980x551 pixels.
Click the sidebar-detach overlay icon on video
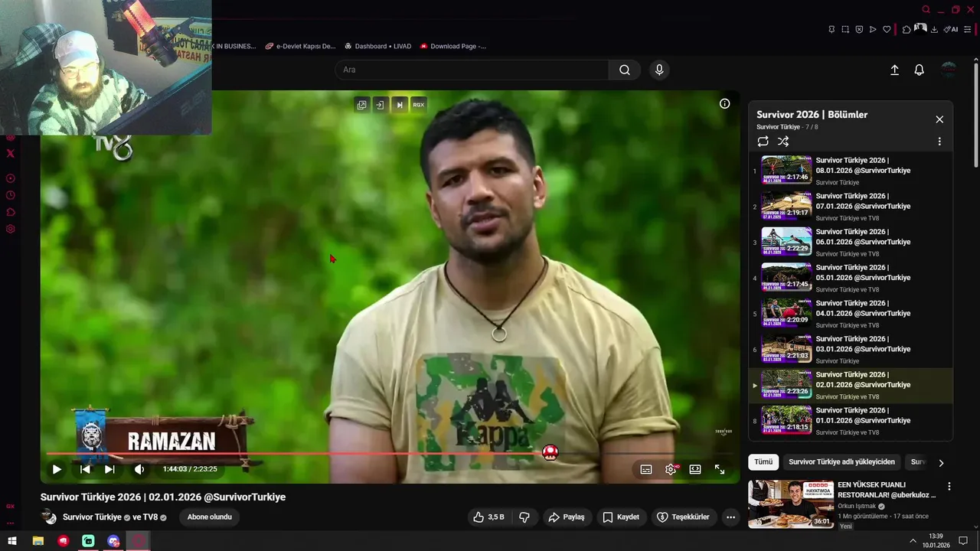tap(380, 105)
